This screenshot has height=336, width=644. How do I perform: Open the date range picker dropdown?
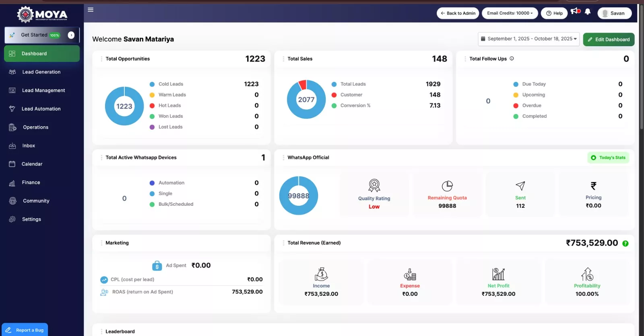528,39
